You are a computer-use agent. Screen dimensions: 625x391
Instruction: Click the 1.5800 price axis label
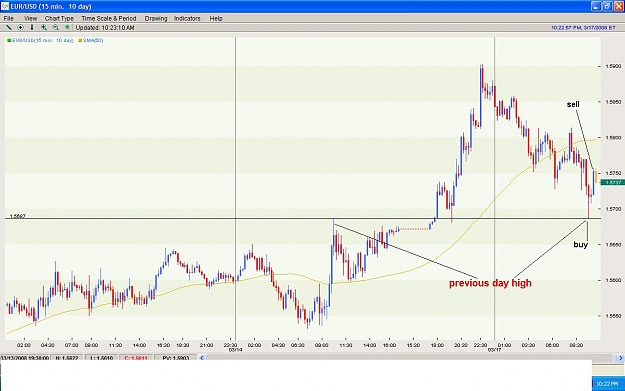pyautogui.click(x=613, y=138)
